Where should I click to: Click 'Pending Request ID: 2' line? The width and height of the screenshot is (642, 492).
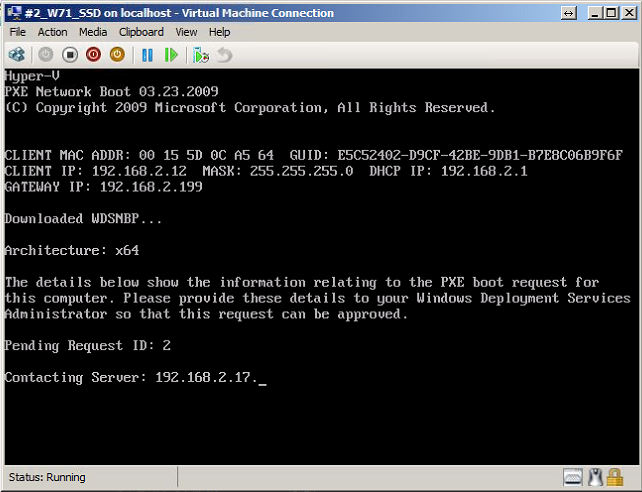point(88,346)
